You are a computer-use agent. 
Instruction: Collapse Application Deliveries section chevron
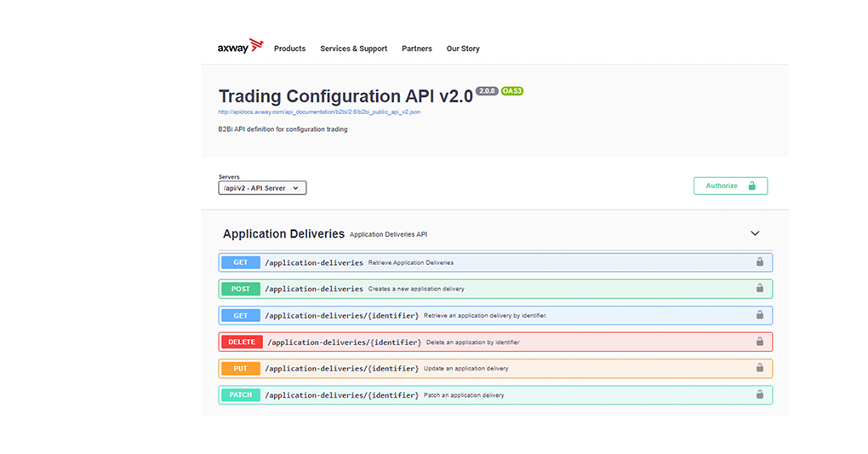(x=754, y=233)
